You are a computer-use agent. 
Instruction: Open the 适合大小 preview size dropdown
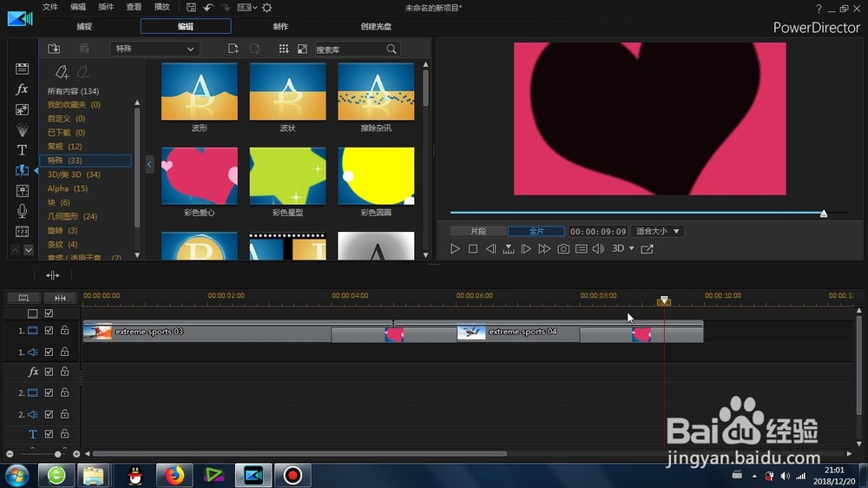click(657, 231)
